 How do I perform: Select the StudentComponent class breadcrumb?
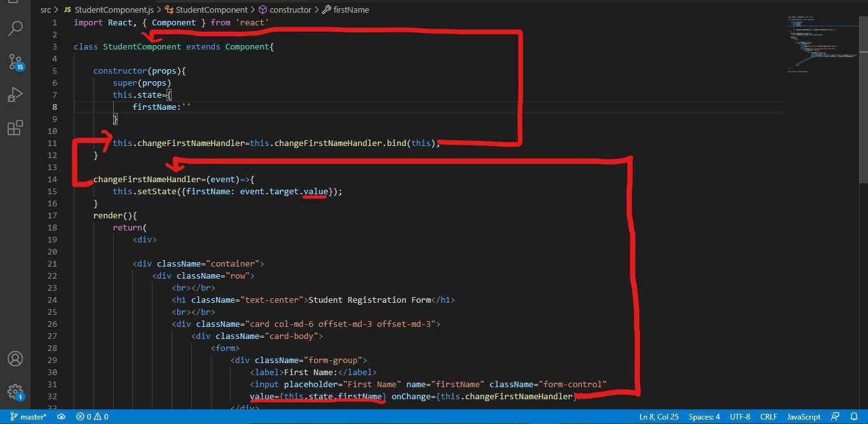(210, 10)
